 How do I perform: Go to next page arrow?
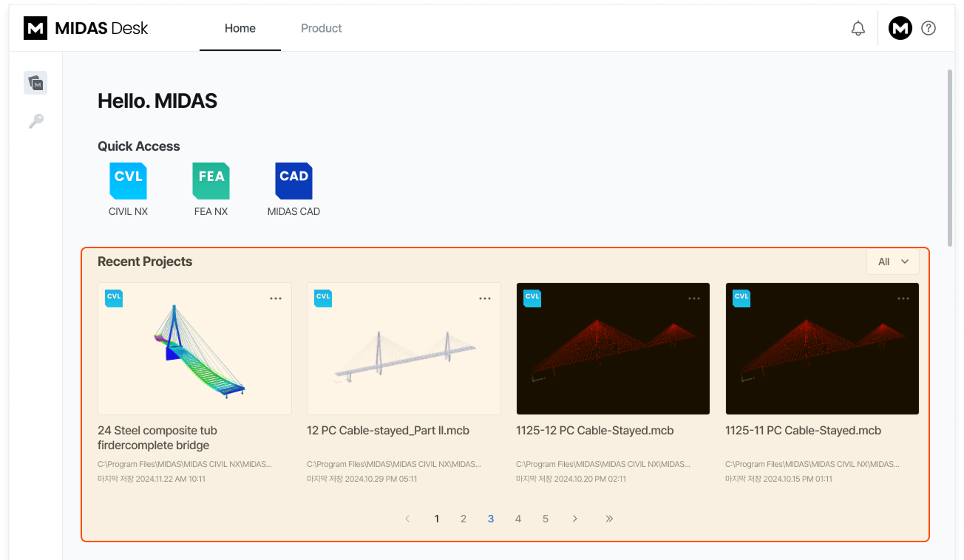[575, 519]
